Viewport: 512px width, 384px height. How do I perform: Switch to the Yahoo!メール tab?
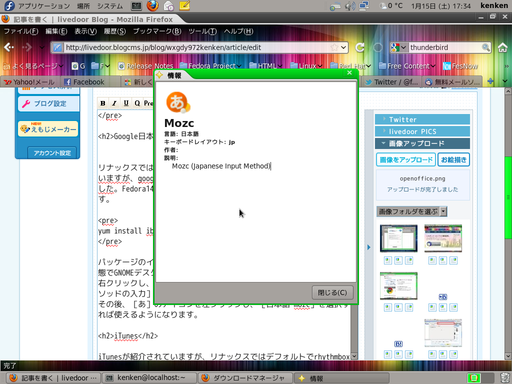(x=30, y=82)
